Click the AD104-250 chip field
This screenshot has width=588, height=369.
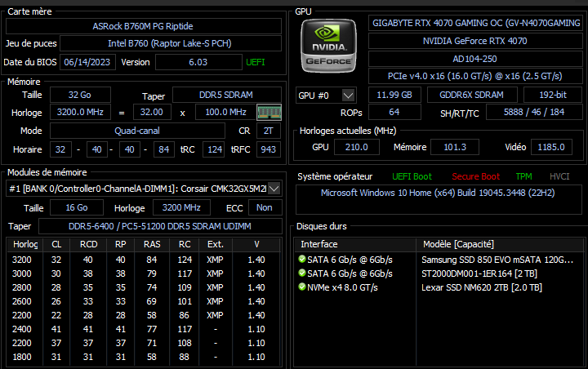point(475,59)
